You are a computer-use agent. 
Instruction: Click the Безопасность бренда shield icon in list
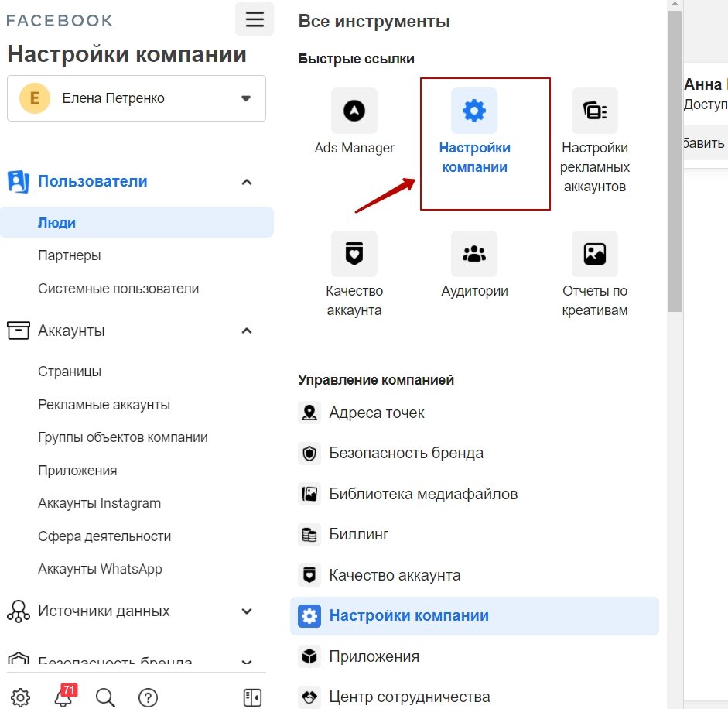tap(309, 453)
